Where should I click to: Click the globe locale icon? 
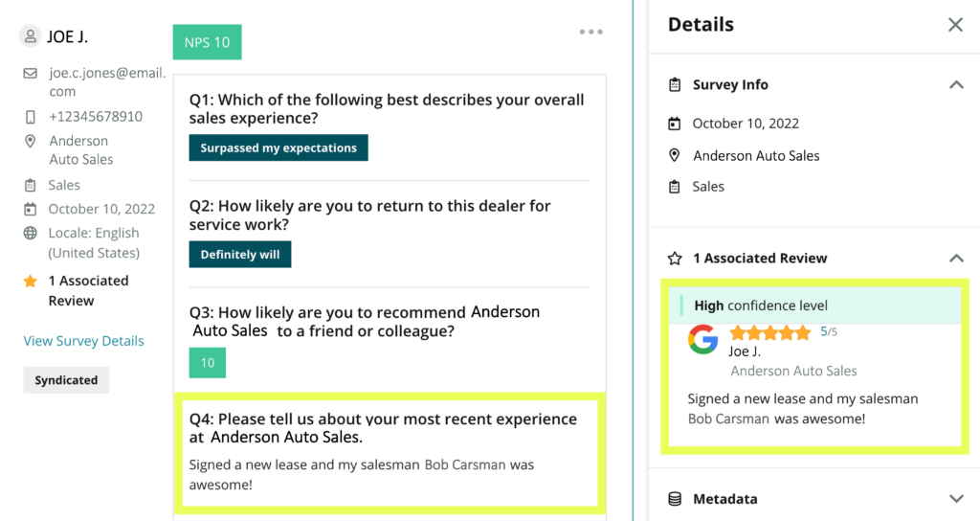(31, 233)
